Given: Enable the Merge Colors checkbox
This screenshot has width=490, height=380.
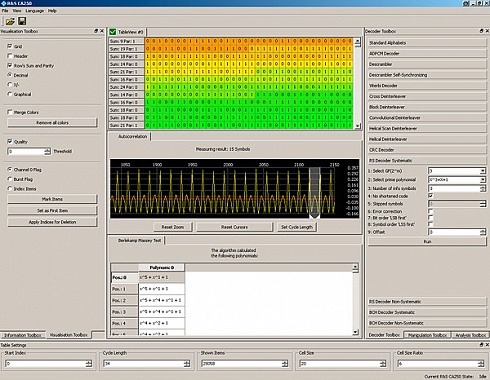Looking at the screenshot, I should [x=10, y=112].
